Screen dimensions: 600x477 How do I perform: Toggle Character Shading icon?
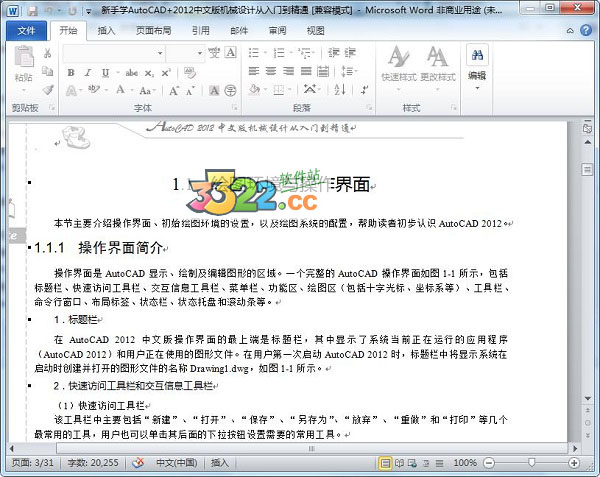coord(214,91)
